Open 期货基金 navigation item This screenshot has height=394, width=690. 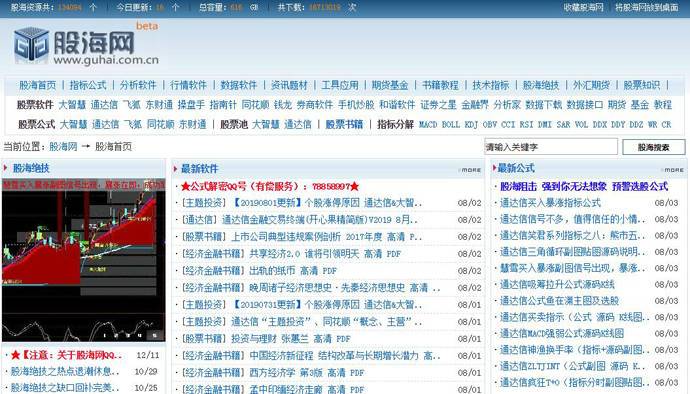coord(390,85)
